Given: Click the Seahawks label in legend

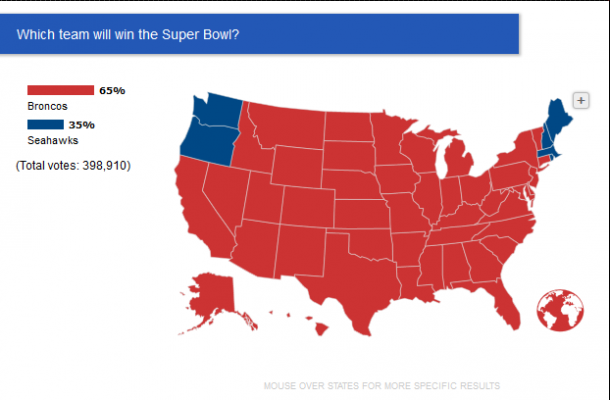Looking at the screenshot, I should (53, 140).
